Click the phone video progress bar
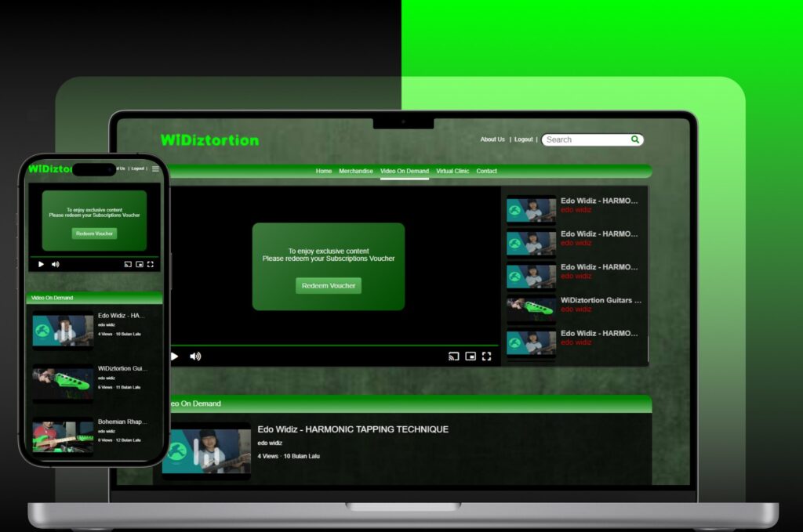This screenshot has width=803, height=532. click(x=94, y=257)
